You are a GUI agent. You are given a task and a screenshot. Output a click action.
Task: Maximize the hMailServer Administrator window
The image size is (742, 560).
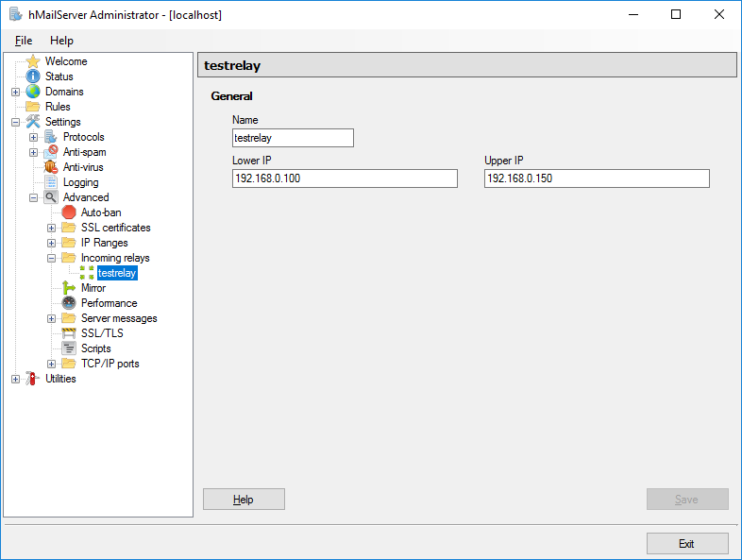[x=676, y=15]
